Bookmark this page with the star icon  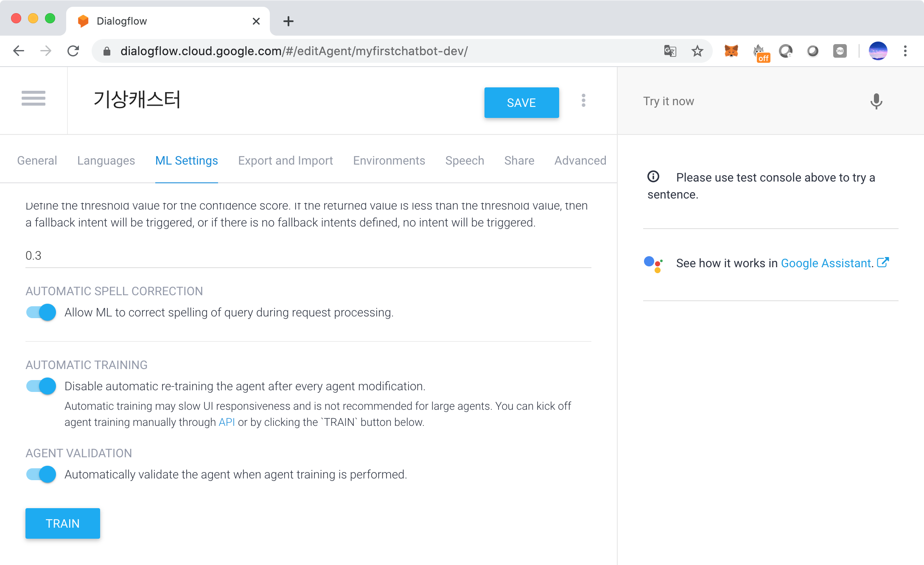tap(697, 51)
